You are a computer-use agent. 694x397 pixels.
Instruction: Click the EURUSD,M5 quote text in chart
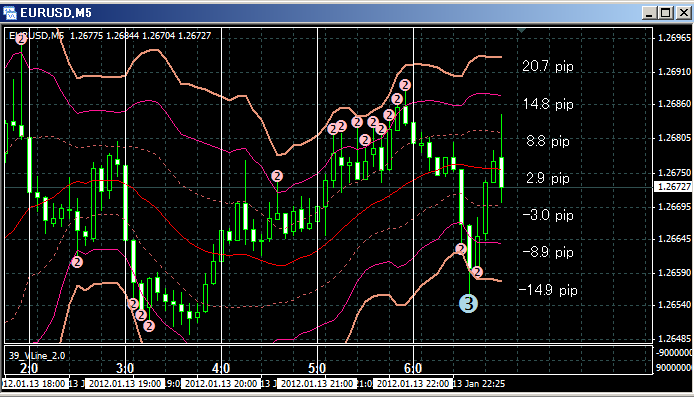(110, 35)
